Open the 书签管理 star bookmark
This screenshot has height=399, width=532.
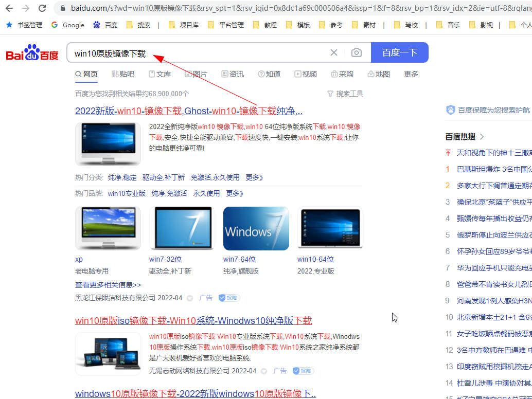pyautogui.click(x=24, y=25)
